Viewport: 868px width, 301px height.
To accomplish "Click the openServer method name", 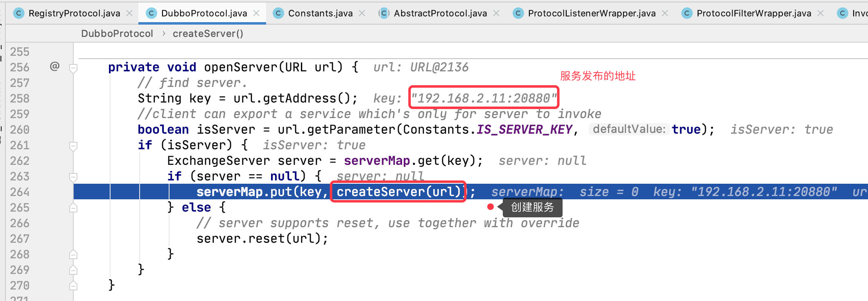I will (241, 67).
